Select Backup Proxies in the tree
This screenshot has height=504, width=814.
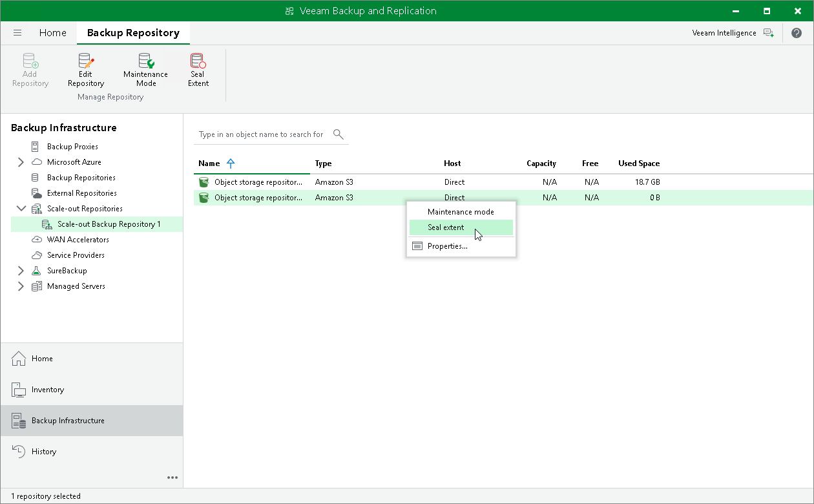pos(72,147)
